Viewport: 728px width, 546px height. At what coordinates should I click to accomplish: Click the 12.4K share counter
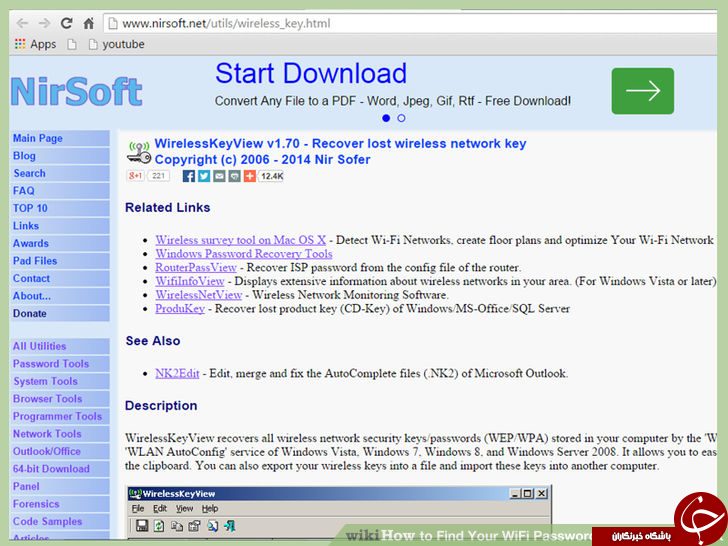[272, 176]
